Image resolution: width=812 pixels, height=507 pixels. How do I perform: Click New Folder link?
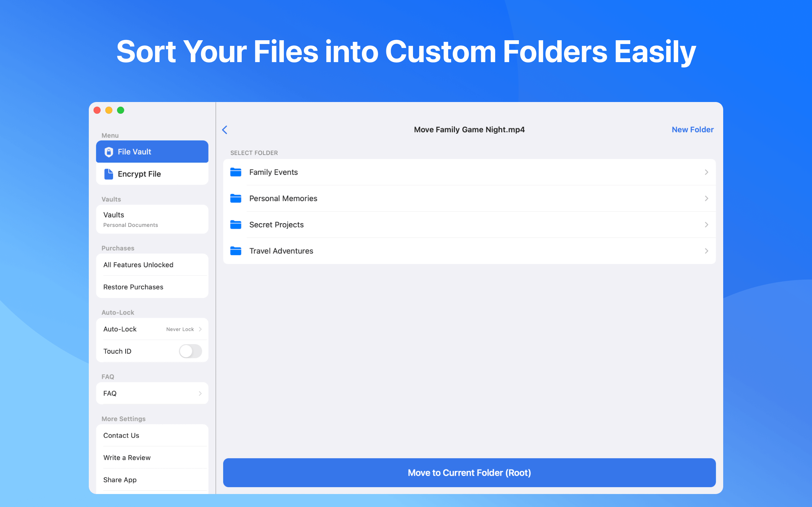692,130
